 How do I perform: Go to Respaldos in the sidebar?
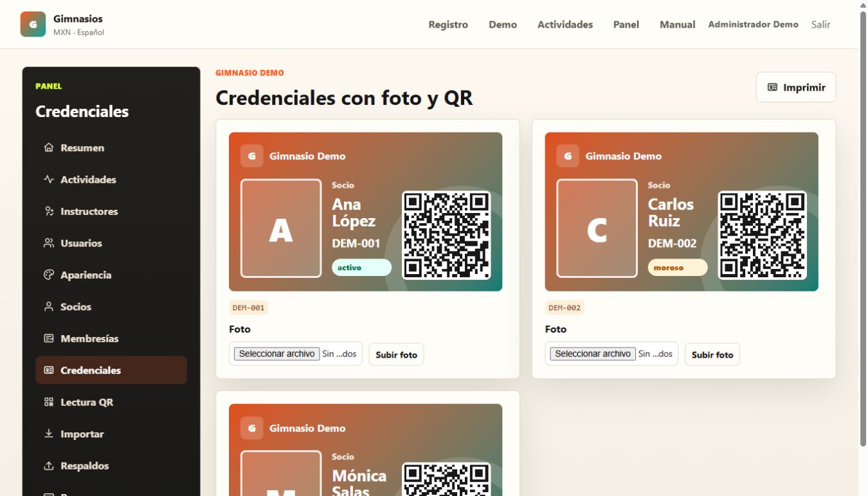111,466
